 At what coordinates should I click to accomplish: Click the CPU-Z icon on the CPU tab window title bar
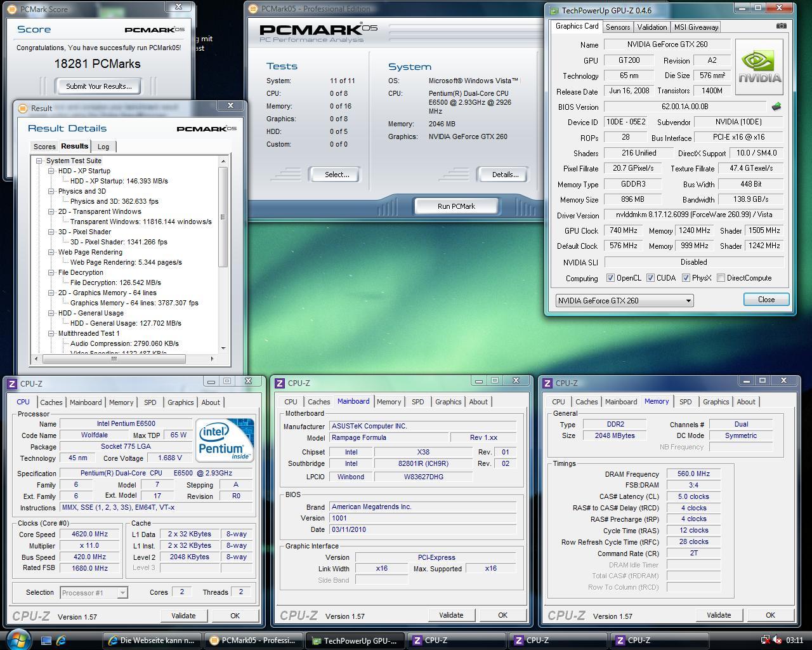click(12, 383)
